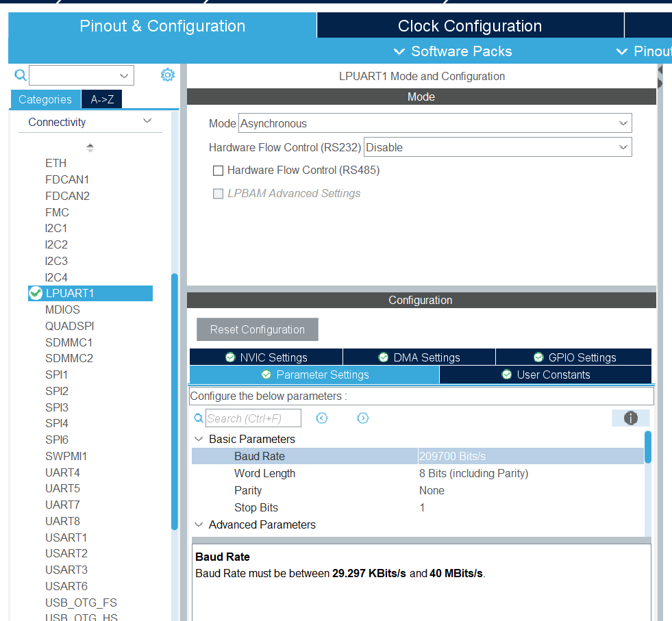The width and height of the screenshot is (672, 621).
Task: Select USART1 in the peripheral list
Action: 66,537
